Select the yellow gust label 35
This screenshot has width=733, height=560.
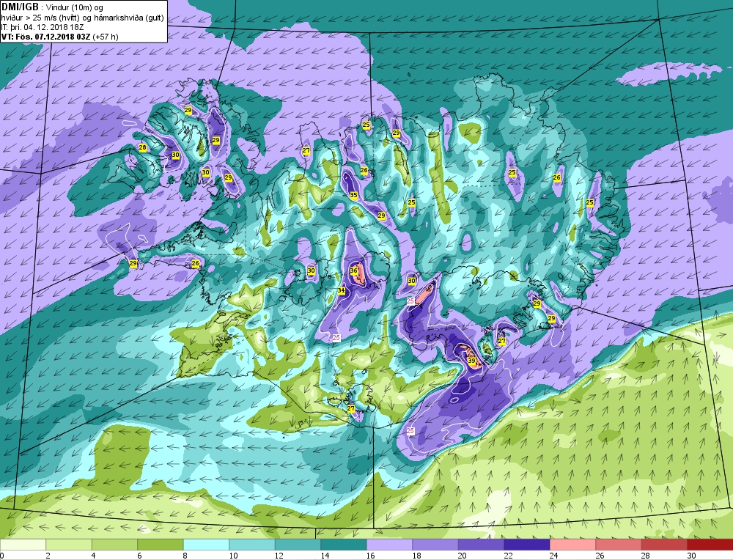pyautogui.click(x=353, y=195)
